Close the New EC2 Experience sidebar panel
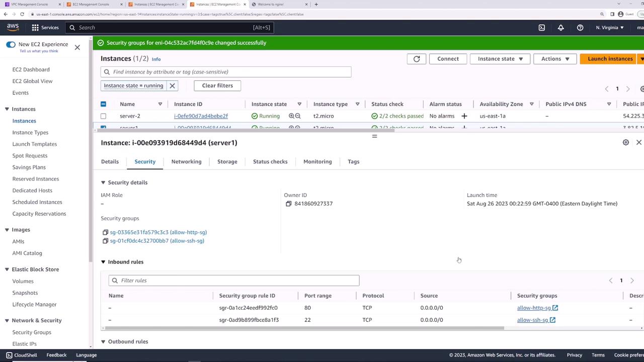The height and width of the screenshot is (362, 644). point(77,47)
